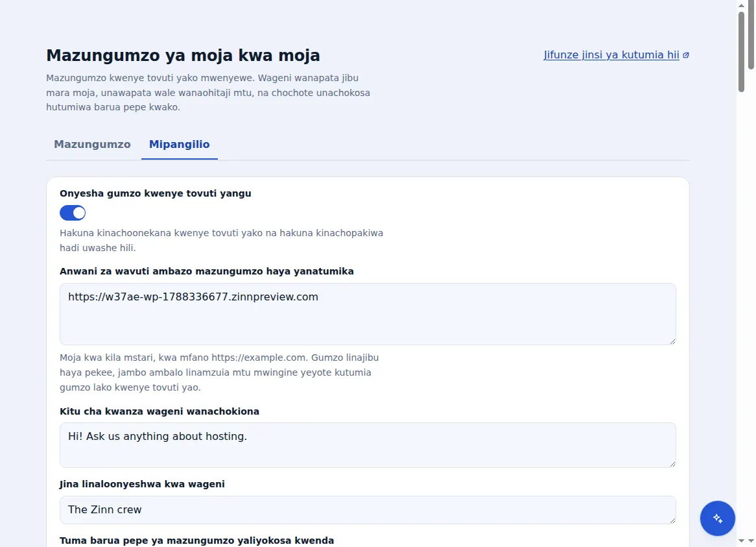Open the floating sparkle assistant button
Screen dimensions: 756x547
718,518
